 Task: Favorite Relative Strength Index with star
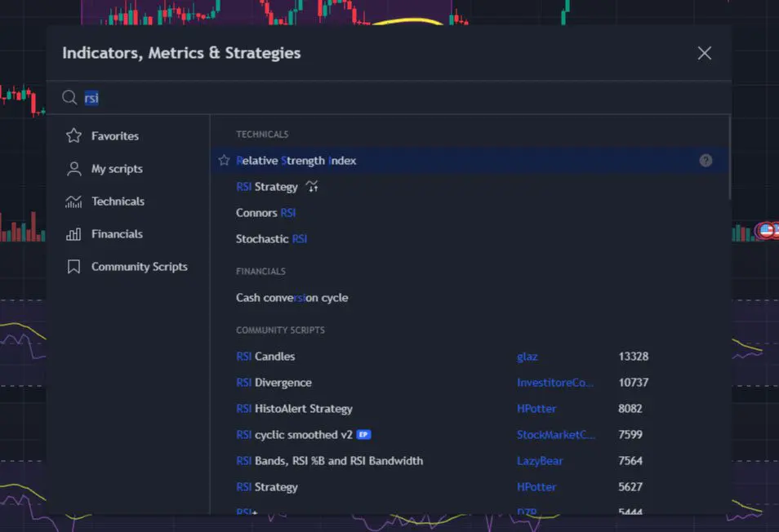[224, 160]
